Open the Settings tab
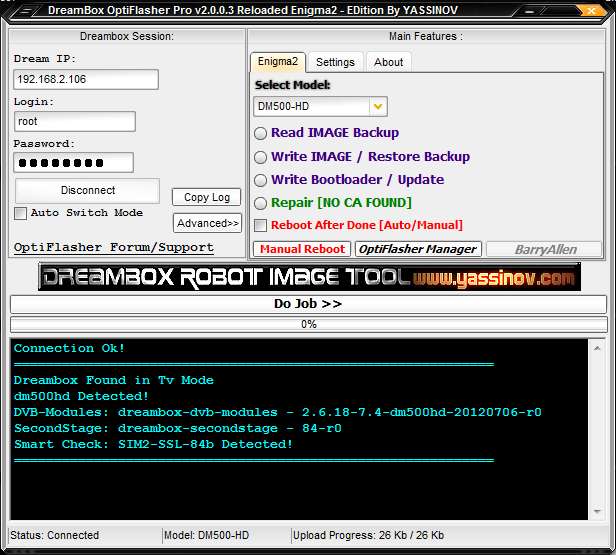This screenshot has width=616, height=555. 335,62
